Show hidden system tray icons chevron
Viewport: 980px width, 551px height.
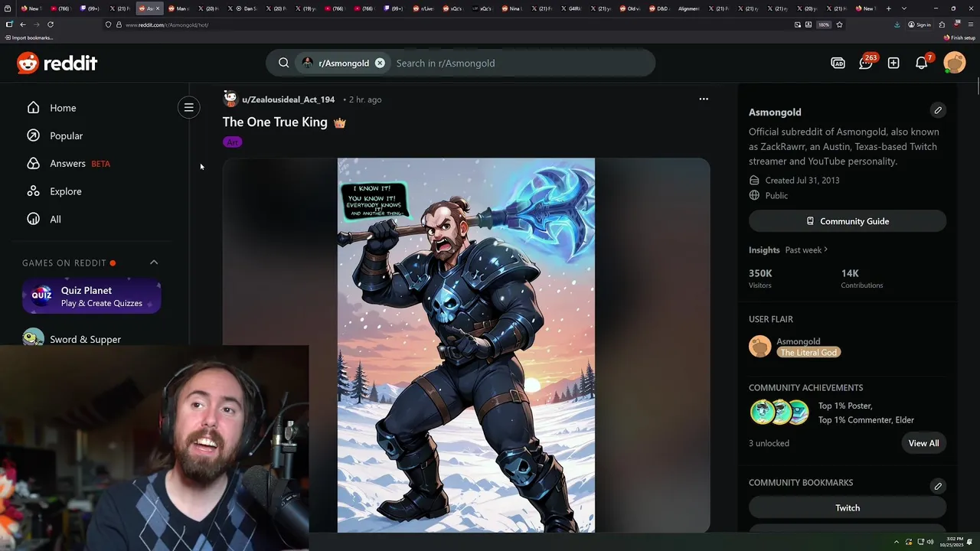coord(897,542)
